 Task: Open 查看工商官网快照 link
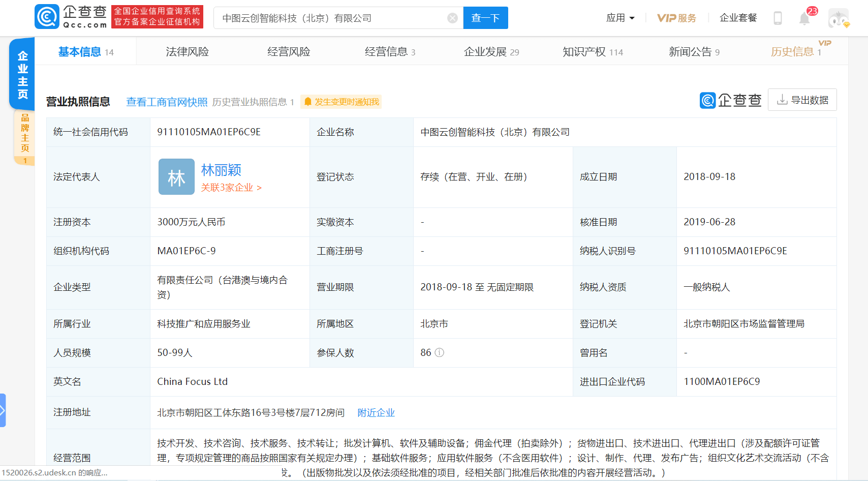[167, 102]
